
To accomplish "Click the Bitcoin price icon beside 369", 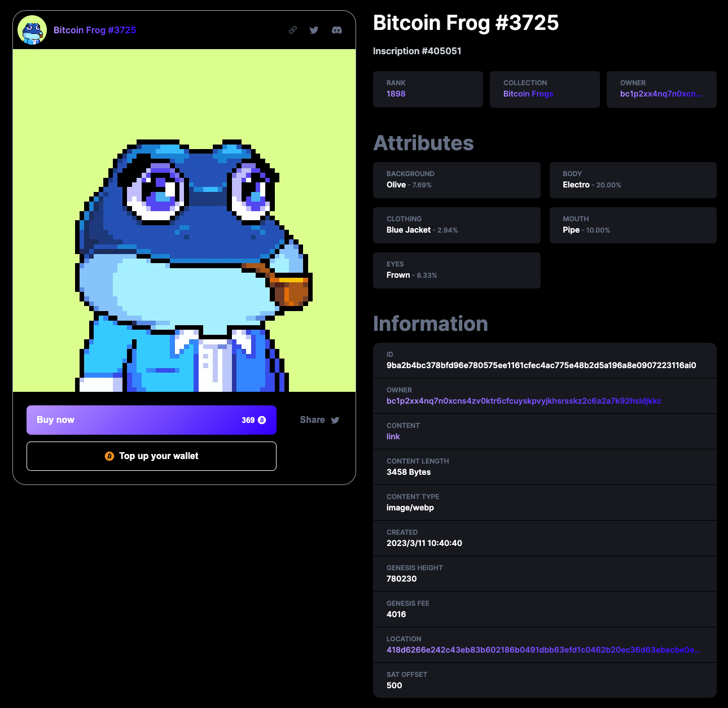I will pos(262,420).
